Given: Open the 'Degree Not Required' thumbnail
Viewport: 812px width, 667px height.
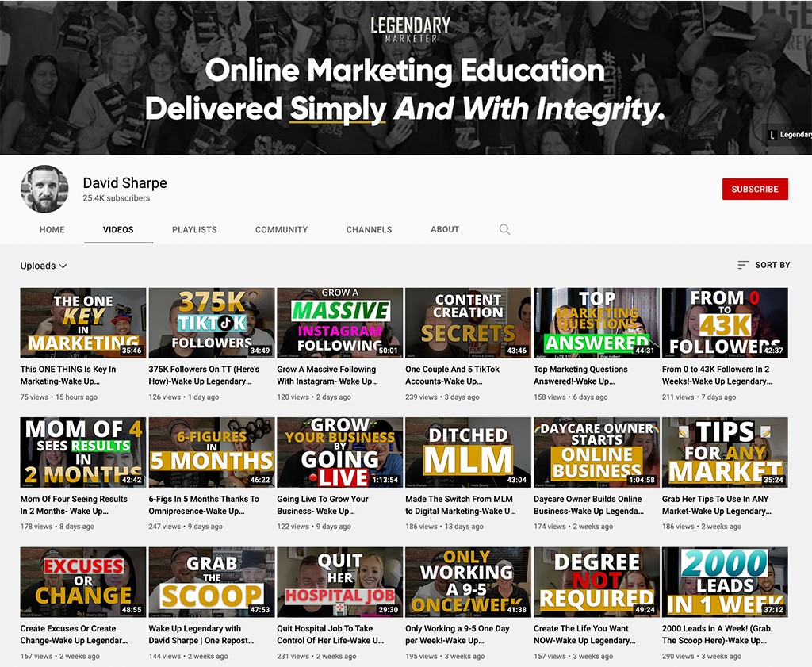Looking at the screenshot, I should (596, 582).
